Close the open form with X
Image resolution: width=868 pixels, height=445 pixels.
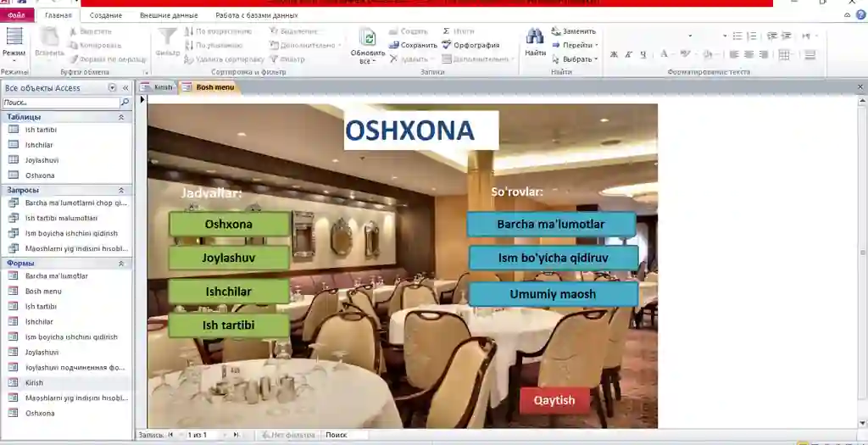click(x=860, y=87)
